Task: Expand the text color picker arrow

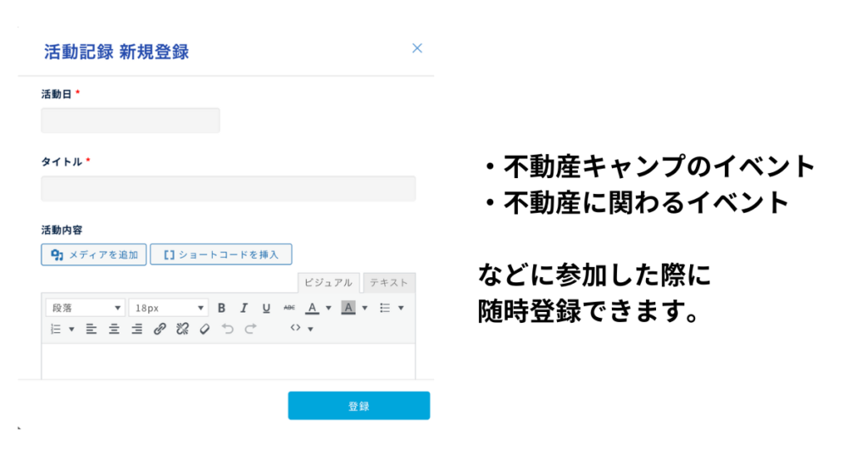Action: tap(328, 308)
